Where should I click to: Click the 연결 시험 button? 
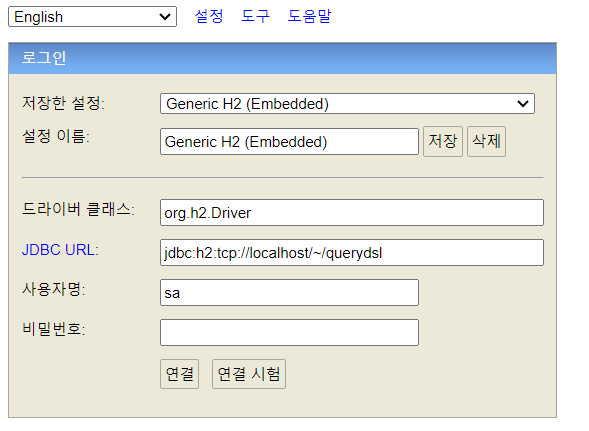(249, 374)
